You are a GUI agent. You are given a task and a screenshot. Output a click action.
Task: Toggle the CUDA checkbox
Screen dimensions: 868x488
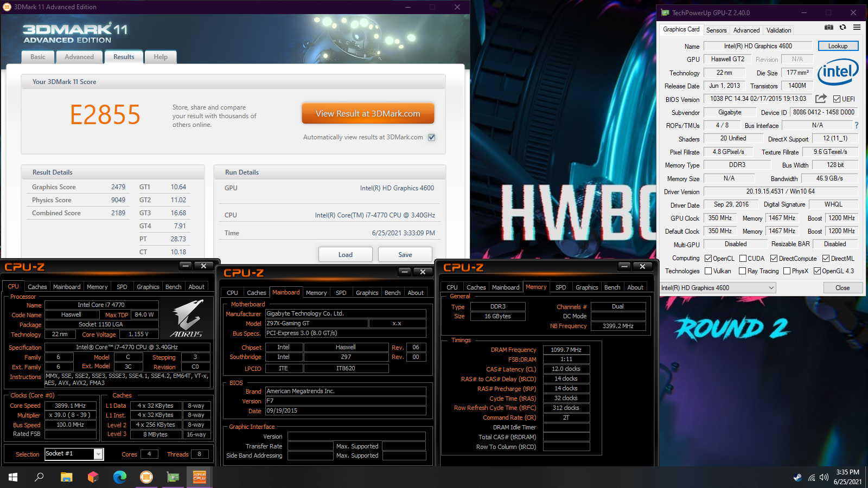tap(743, 259)
